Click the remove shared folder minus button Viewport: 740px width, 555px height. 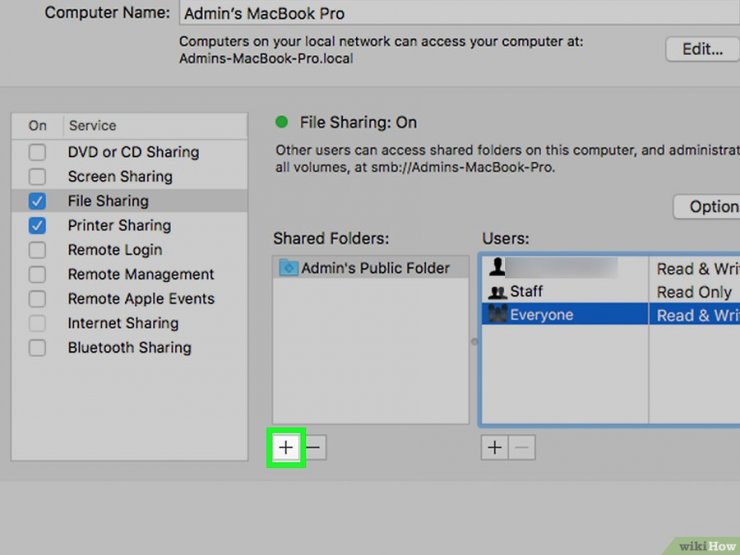coord(314,447)
